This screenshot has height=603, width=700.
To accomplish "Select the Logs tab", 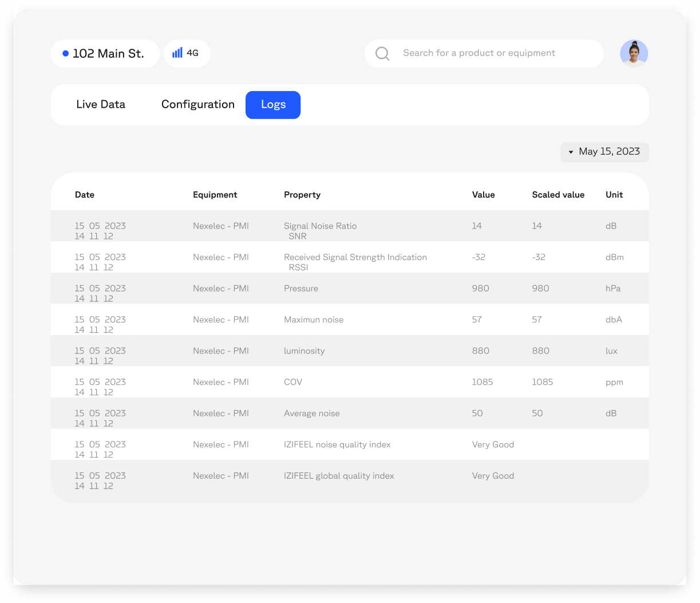I will point(273,105).
